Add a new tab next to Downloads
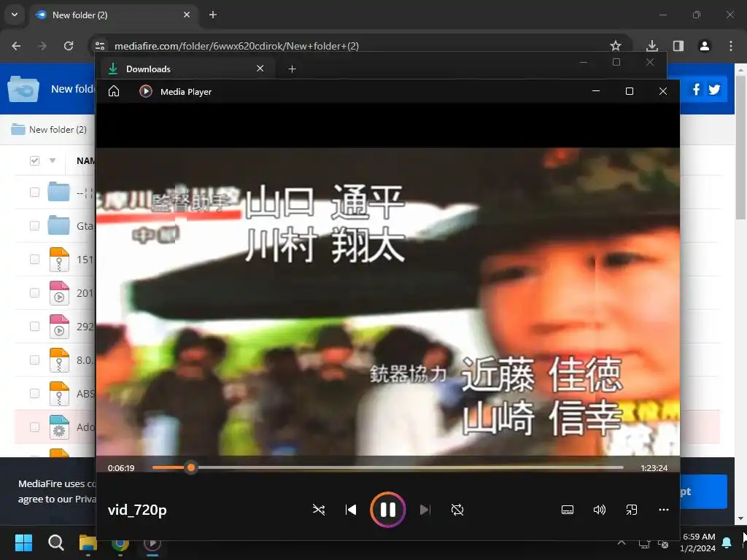The image size is (747, 560). pyautogui.click(x=292, y=69)
